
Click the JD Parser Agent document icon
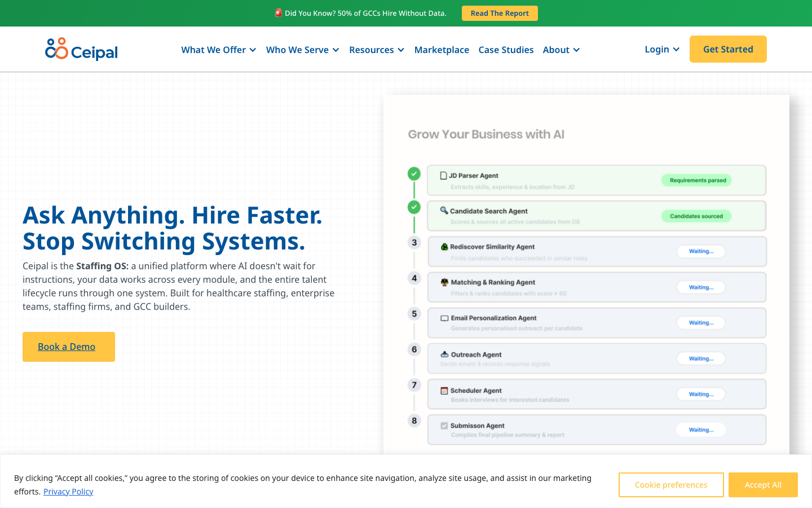pos(443,176)
